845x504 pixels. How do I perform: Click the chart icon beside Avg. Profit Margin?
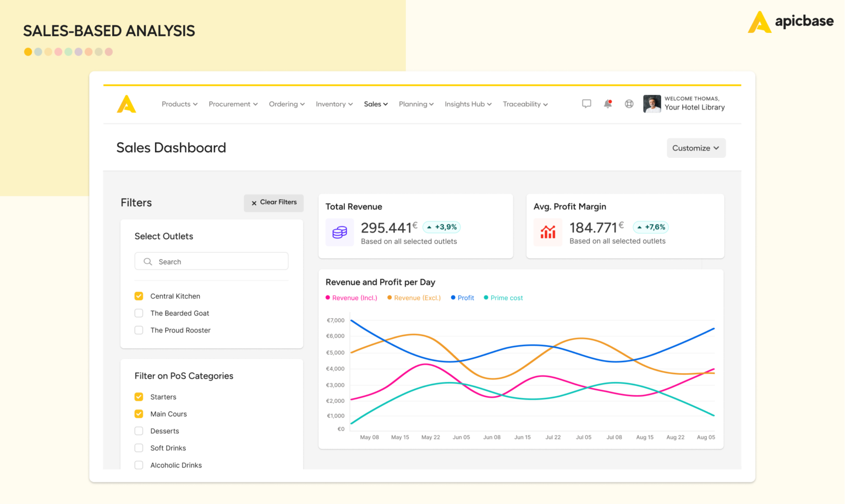coord(548,232)
